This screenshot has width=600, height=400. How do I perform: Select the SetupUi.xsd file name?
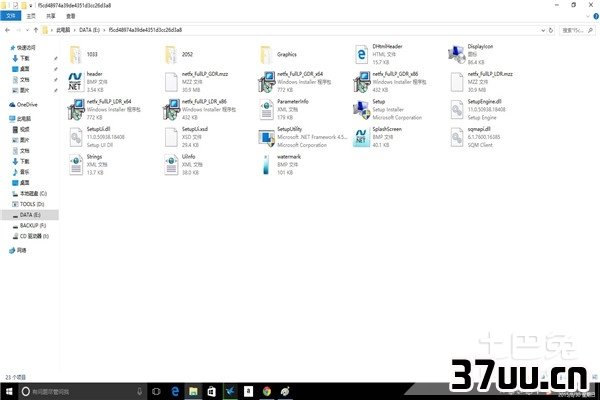195,129
